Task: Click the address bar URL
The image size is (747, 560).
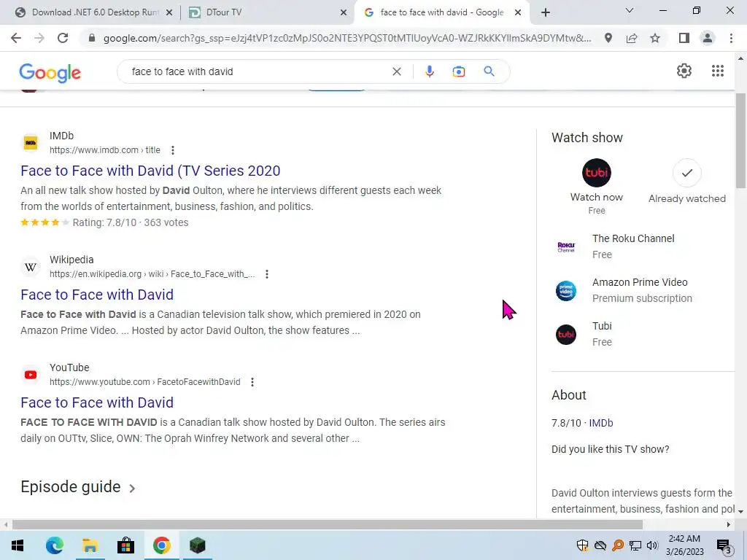Action: point(347,38)
